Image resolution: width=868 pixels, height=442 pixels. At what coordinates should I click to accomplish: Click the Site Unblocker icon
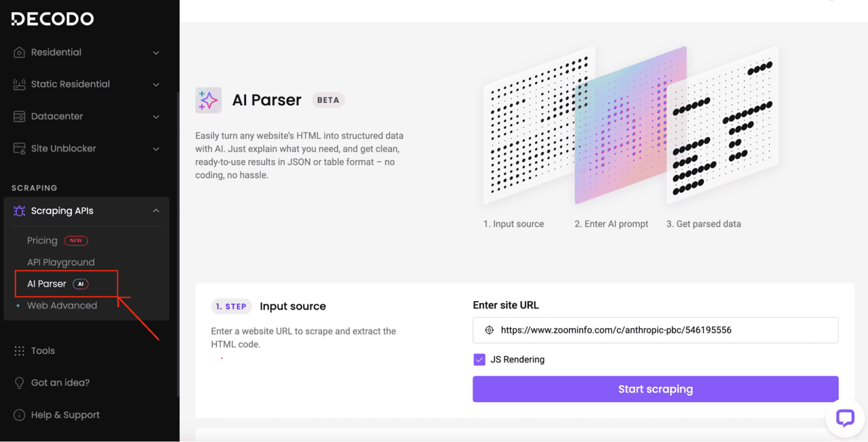pyautogui.click(x=19, y=148)
